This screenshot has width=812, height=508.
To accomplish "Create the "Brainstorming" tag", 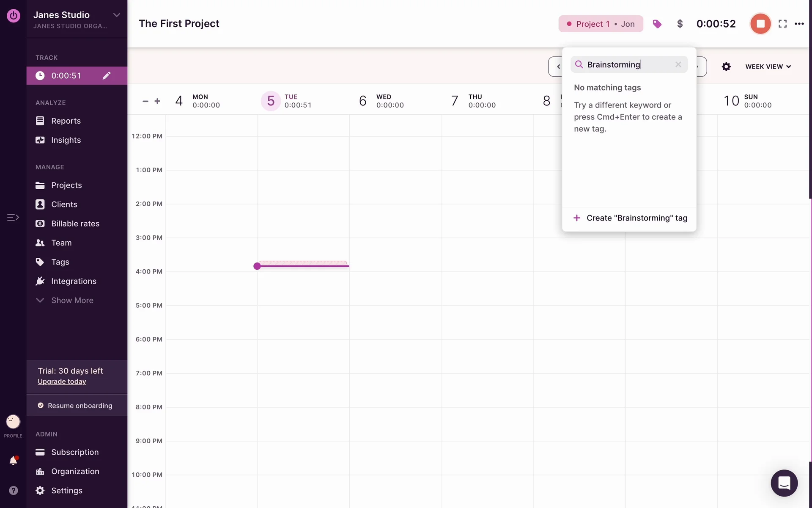I will point(630,218).
